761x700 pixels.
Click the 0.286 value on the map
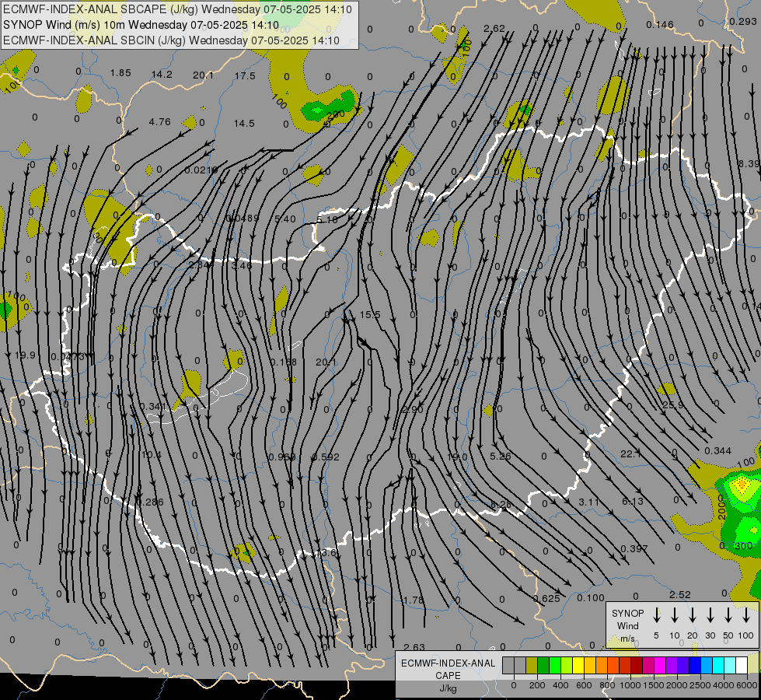pyautogui.click(x=150, y=502)
